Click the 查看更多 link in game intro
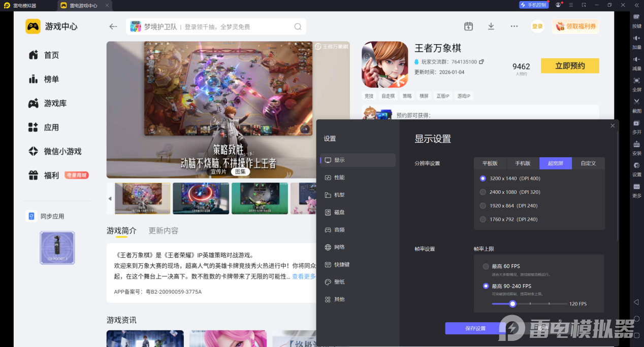 (304, 276)
